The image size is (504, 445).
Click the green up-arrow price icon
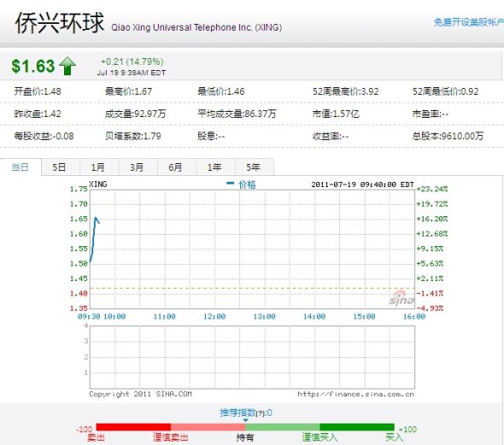[x=67, y=66]
